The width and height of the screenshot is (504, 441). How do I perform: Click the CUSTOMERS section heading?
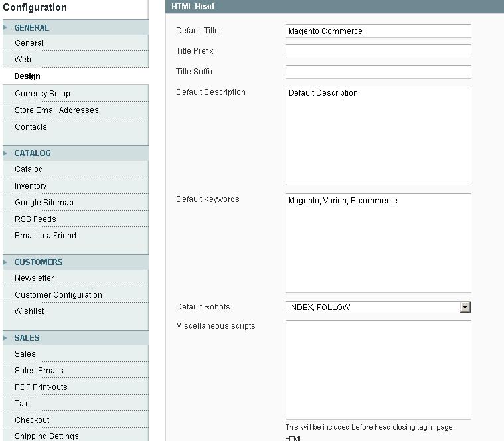coord(39,262)
